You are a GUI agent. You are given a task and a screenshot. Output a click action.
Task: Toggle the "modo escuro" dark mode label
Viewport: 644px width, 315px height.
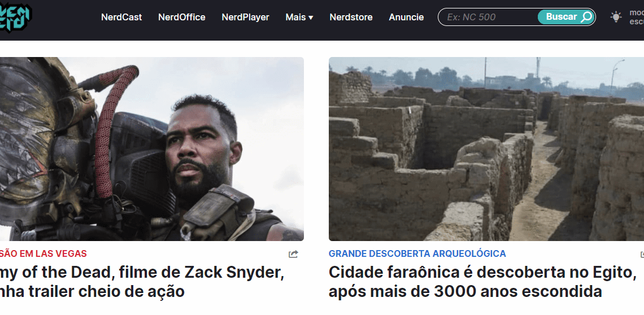637,17
